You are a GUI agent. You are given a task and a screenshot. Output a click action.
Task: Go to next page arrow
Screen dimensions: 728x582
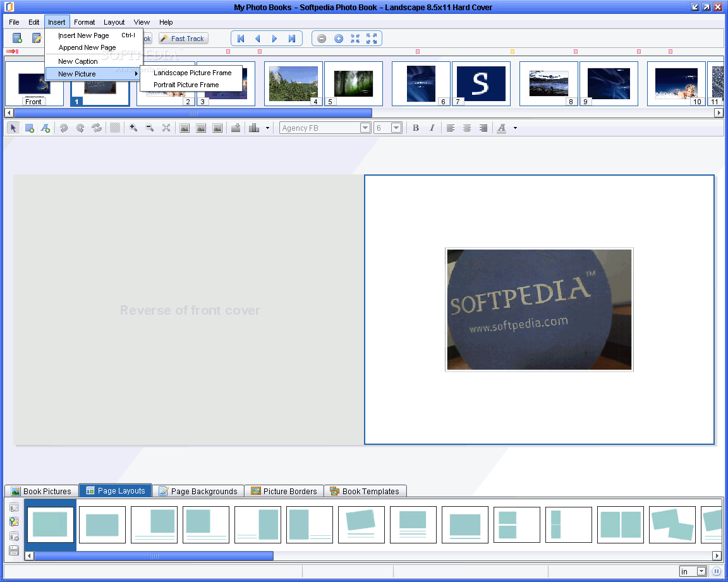click(274, 39)
